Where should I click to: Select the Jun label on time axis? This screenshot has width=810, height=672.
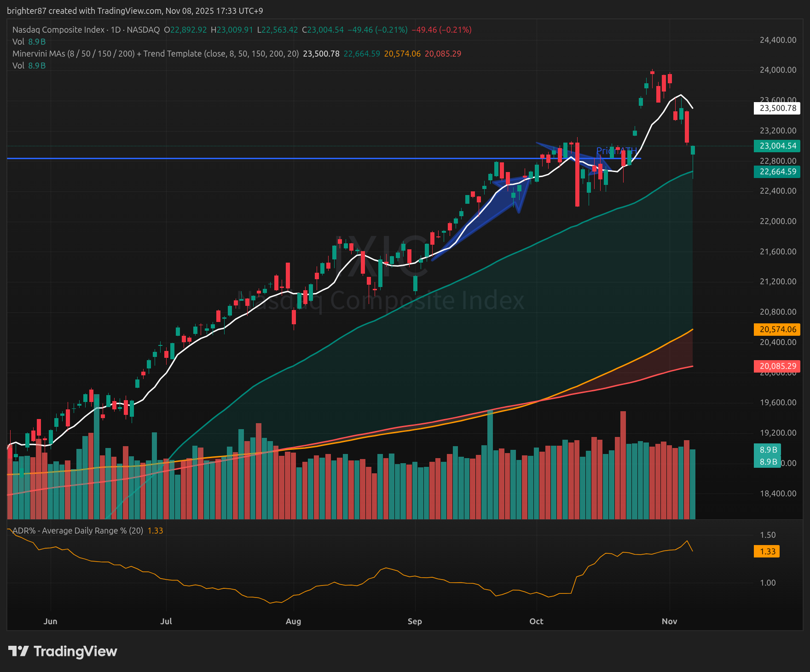pos(50,621)
